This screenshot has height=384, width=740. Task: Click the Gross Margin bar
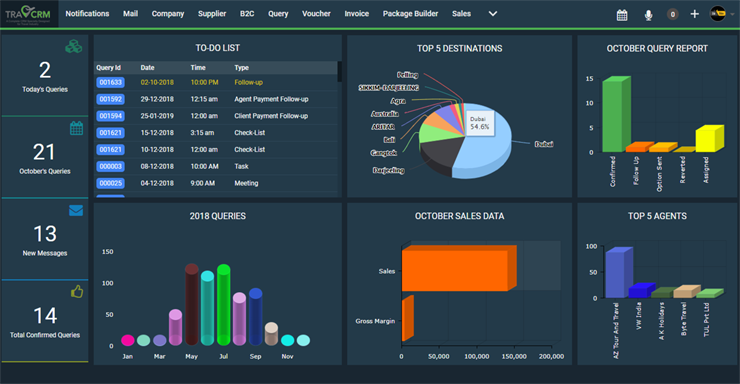408,318
